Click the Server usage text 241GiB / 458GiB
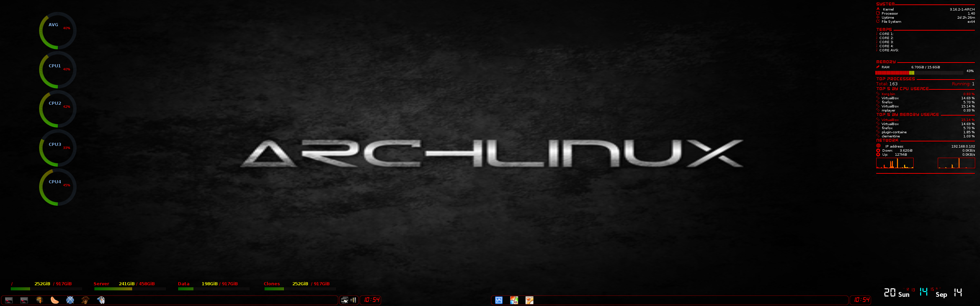 pos(136,284)
